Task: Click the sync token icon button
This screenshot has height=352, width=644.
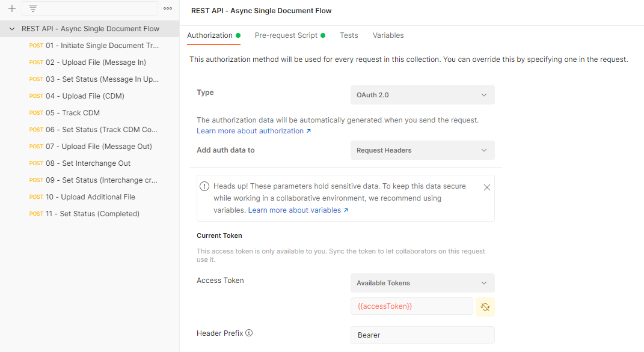Action: 485,307
